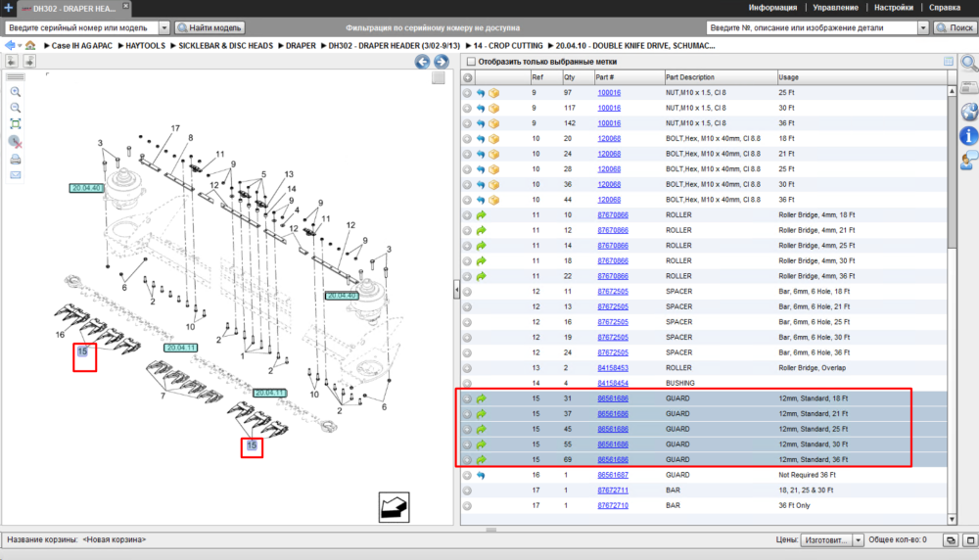The width and height of the screenshot is (979, 560).
Task: Click the email diagram icon
Action: click(x=16, y=175)
